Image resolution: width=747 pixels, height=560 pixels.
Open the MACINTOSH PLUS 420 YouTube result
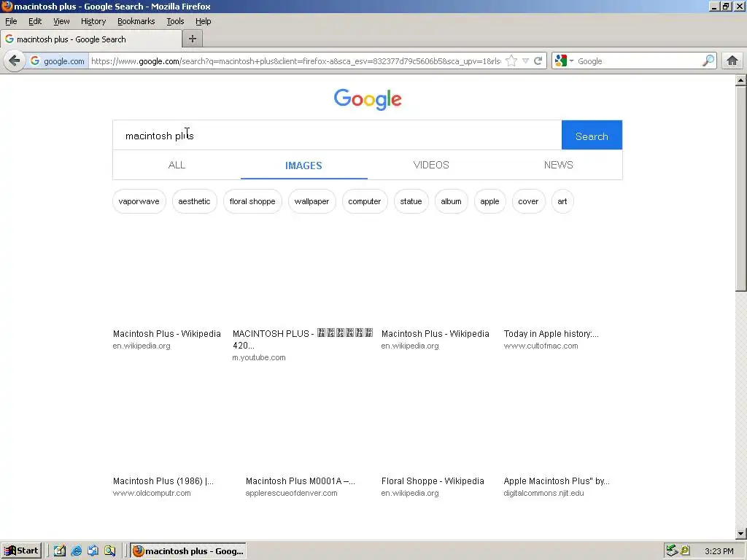click(303, 339)
